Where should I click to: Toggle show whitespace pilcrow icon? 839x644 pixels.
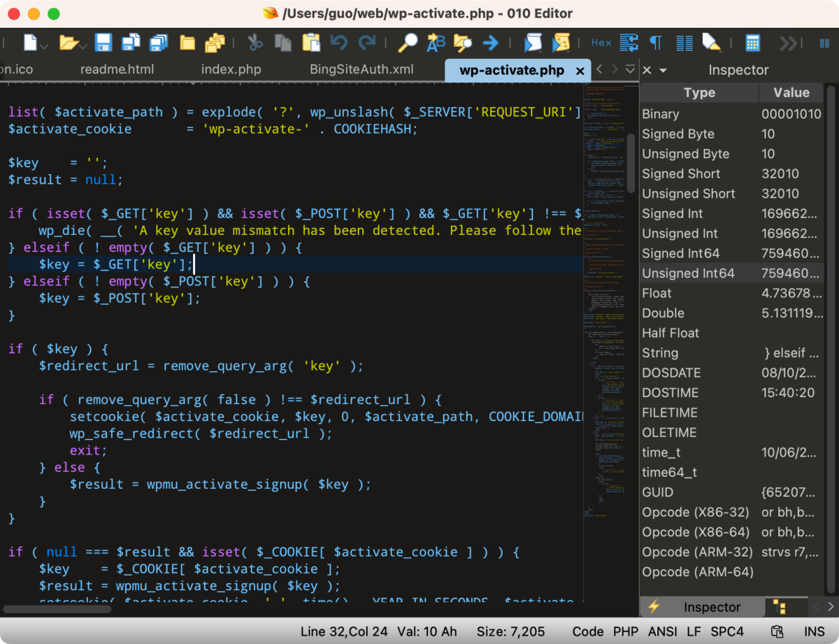(x=656, y=43)
